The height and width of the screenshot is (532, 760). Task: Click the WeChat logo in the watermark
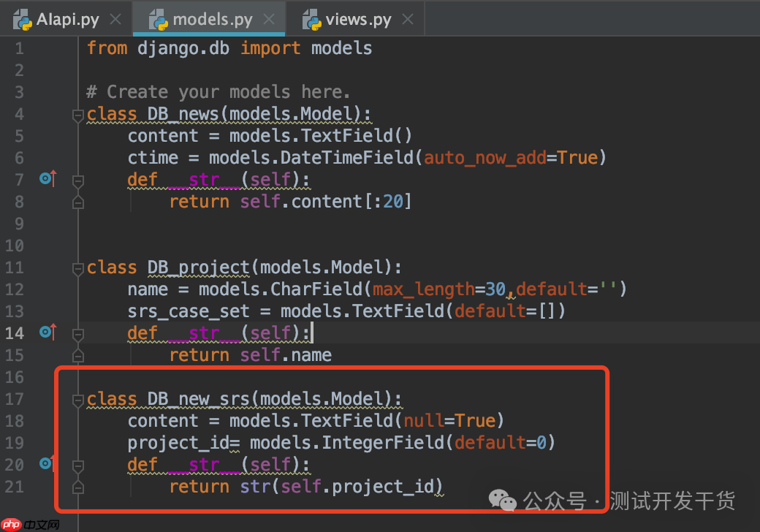(x=503, y=501)
